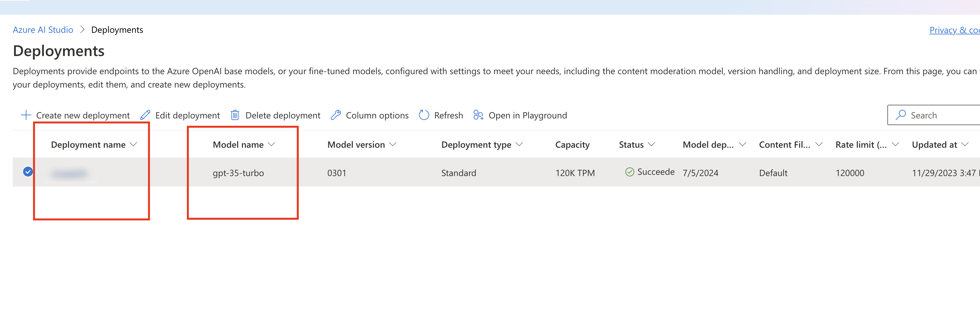Image resolution: width=980 pixels, height=326 pixels.
Task: Click the Deployments breadcrumb text
Action: click(x=117, y=30)
